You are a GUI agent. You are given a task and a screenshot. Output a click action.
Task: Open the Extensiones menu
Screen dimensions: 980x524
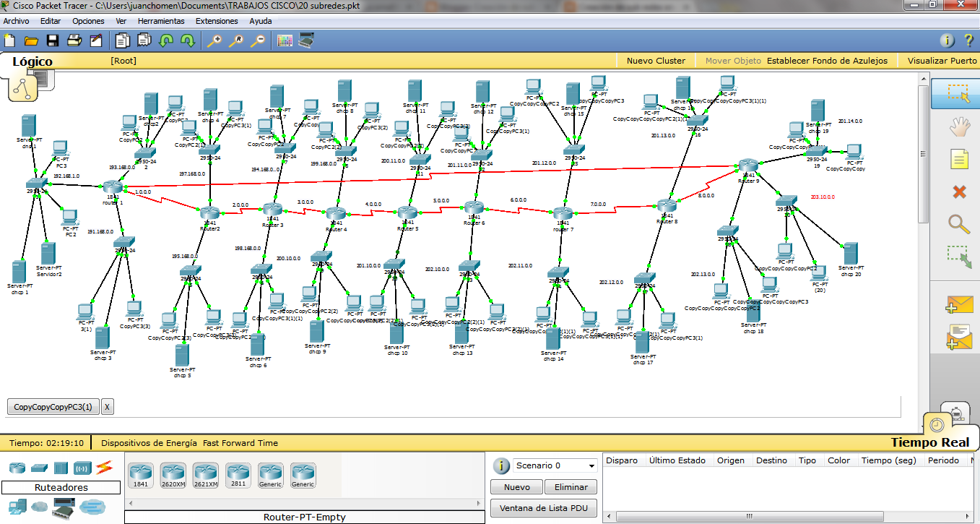tap(217, 21)
